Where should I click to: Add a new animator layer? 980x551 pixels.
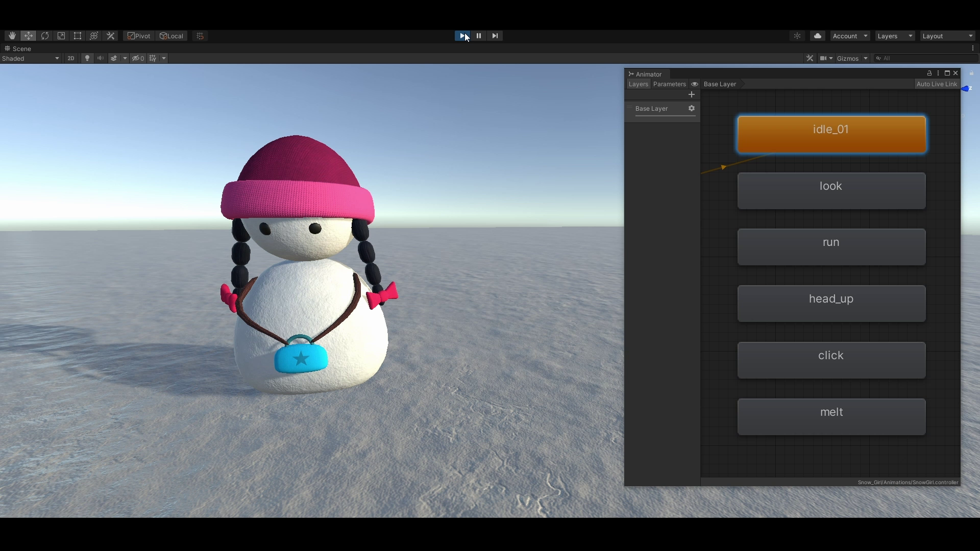click(x=692, y=95)
